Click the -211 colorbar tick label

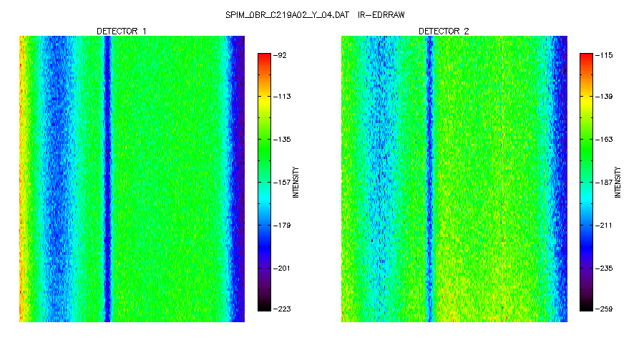coord(604,226)
